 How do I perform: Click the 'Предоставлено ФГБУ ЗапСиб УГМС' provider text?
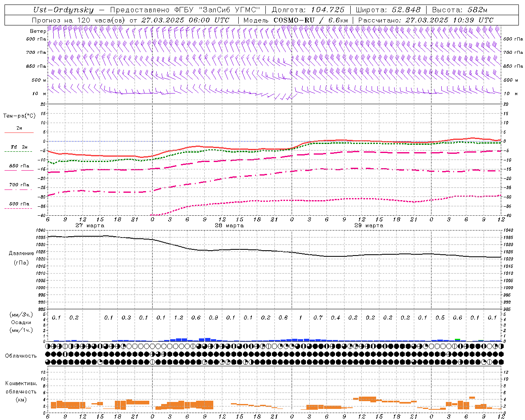coord(185,10)
